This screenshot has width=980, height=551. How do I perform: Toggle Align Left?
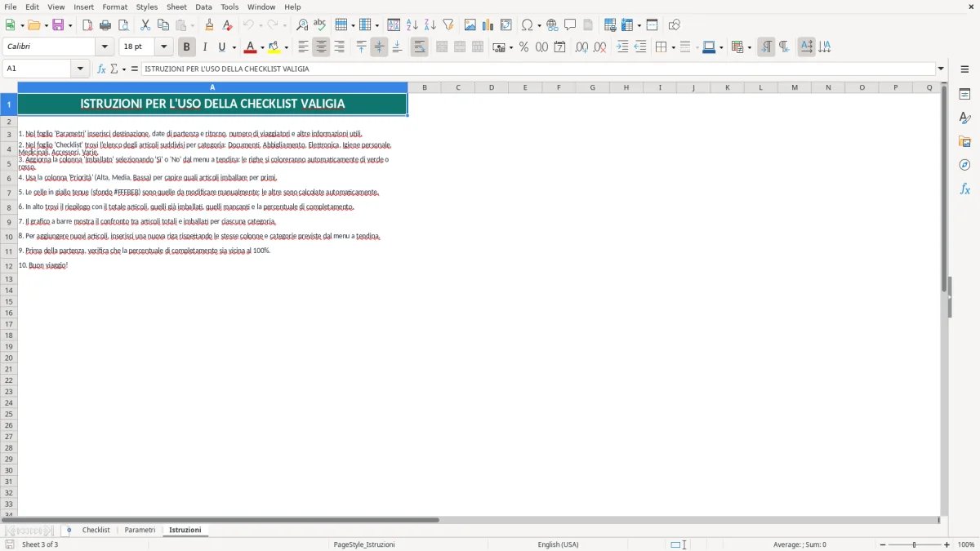[x=303, y=47]
